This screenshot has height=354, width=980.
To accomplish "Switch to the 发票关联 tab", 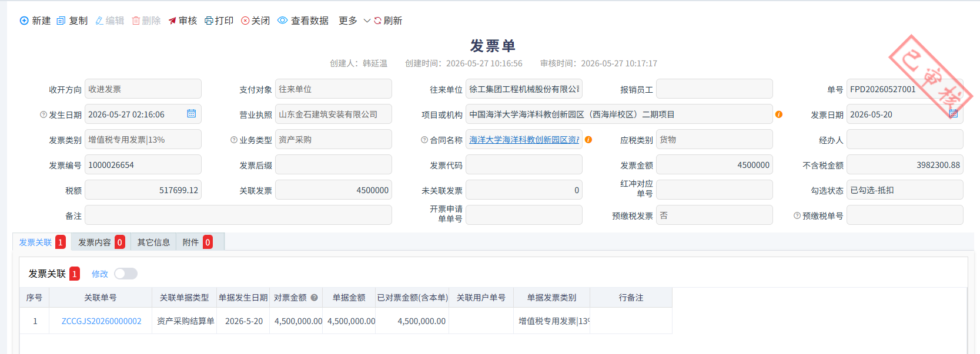I will (x=42, y=242).
